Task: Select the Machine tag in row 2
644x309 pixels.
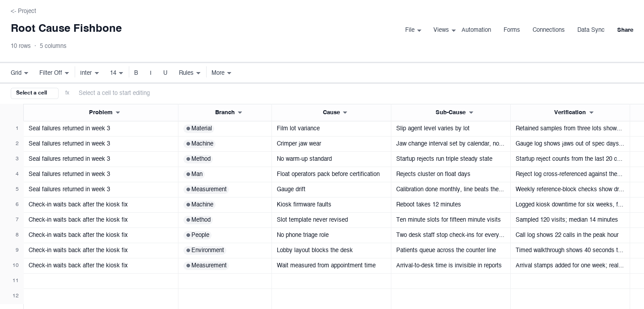Action: tap(199, 144)
